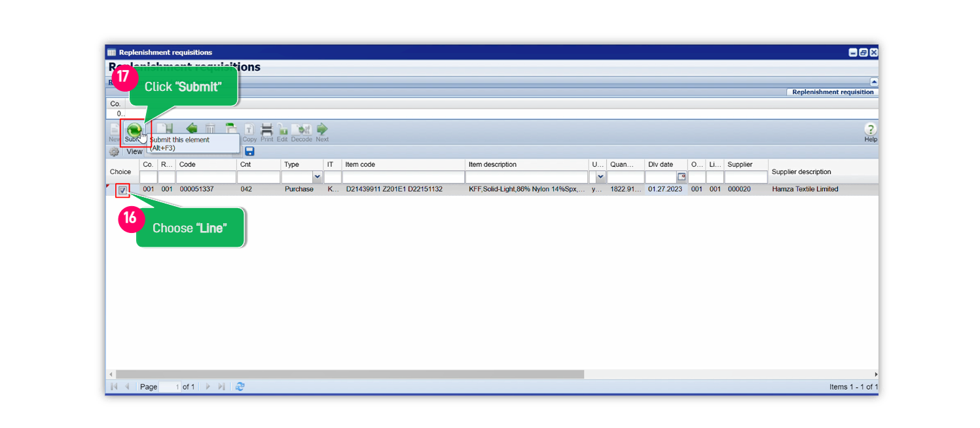Click the spreadsheet export toolbar icon
Image resolution: width=980 pixels, height=428 pixels.
[x=230, y=129]
